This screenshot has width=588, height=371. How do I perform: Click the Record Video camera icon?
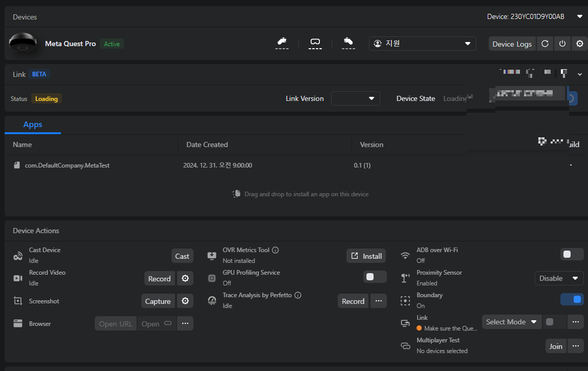pos(18,278)
